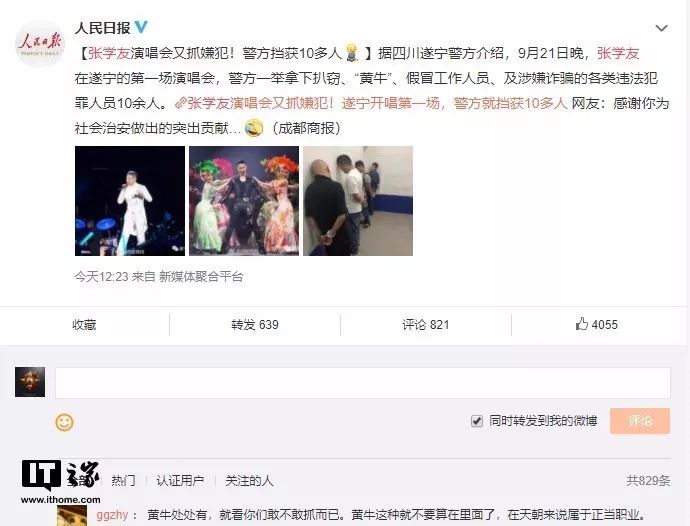The image size is (690, 526).
Task: Switch to the 热门 comments tab
Action: [123, 480]
